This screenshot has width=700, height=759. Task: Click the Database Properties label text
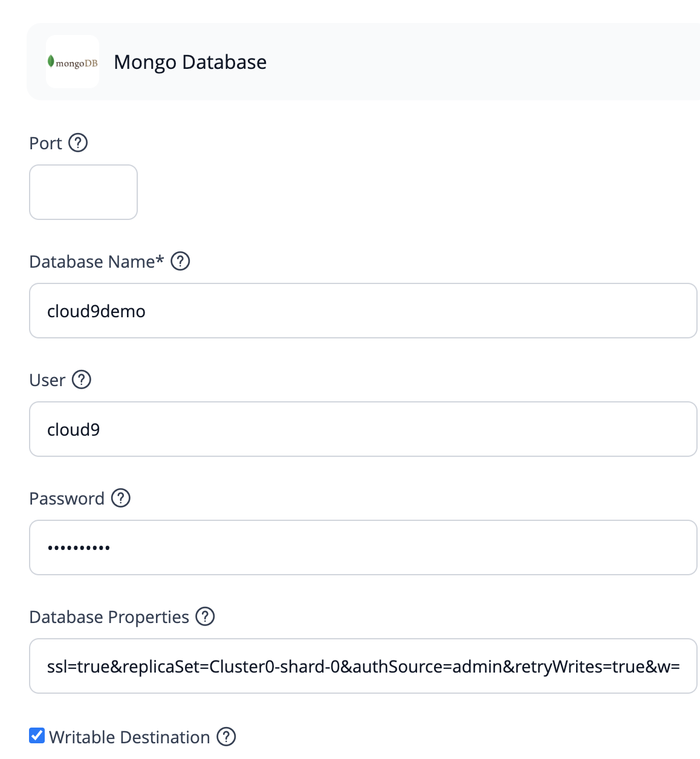pyautogui.click(x=109, y=617)
